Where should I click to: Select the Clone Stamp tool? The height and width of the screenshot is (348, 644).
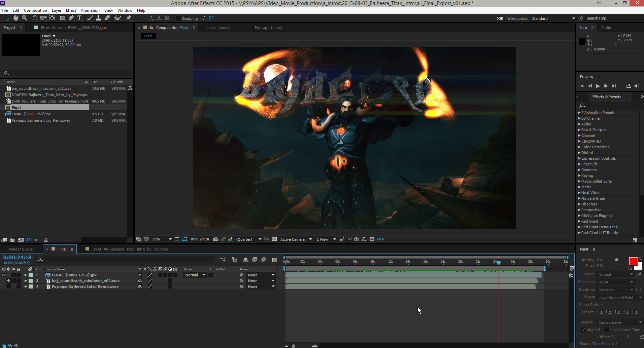click(x=98, y=18)
